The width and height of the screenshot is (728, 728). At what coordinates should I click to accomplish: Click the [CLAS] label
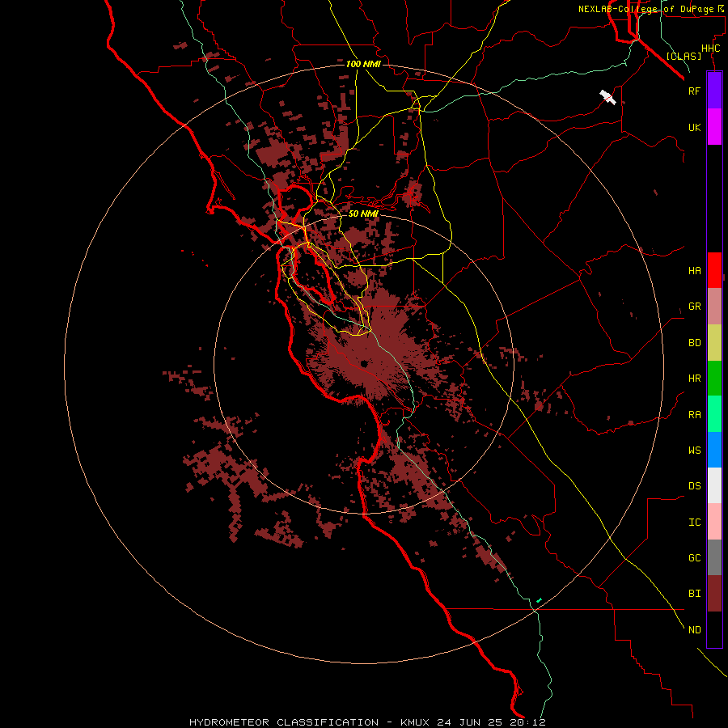[684, 56]
